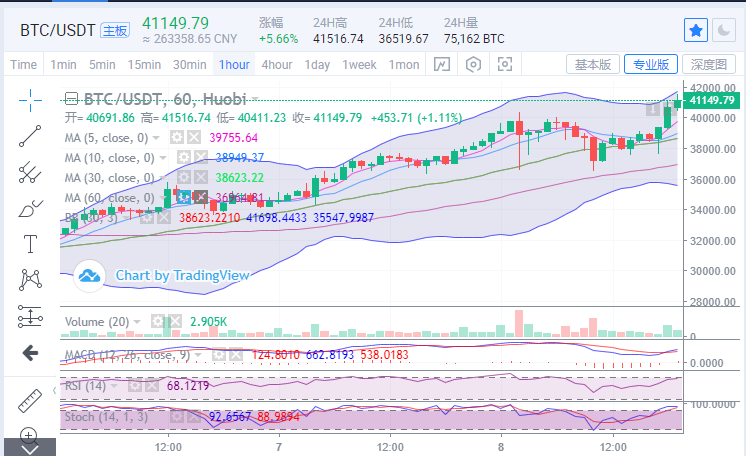Viewport: 746px width, 456px height.
Task: Click the zoom in magnifier tool
Action: [x=29, y=434]
